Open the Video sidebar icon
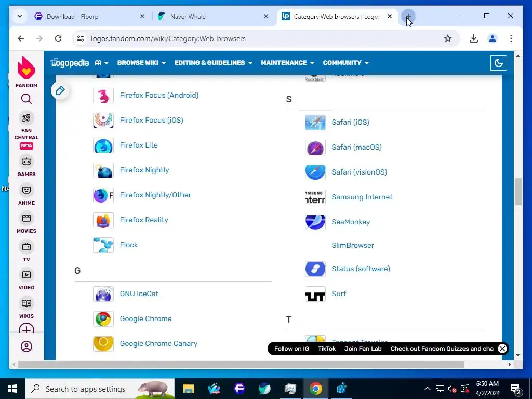The width and height of the screenshot is (532, 399). (26, 275)
